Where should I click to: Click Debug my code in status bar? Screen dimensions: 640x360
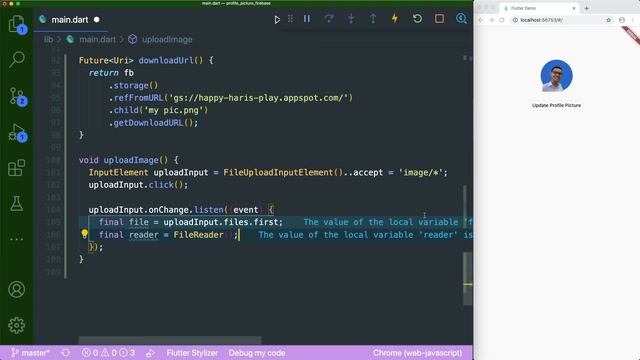pyautogui.click(x=257, y=353)
